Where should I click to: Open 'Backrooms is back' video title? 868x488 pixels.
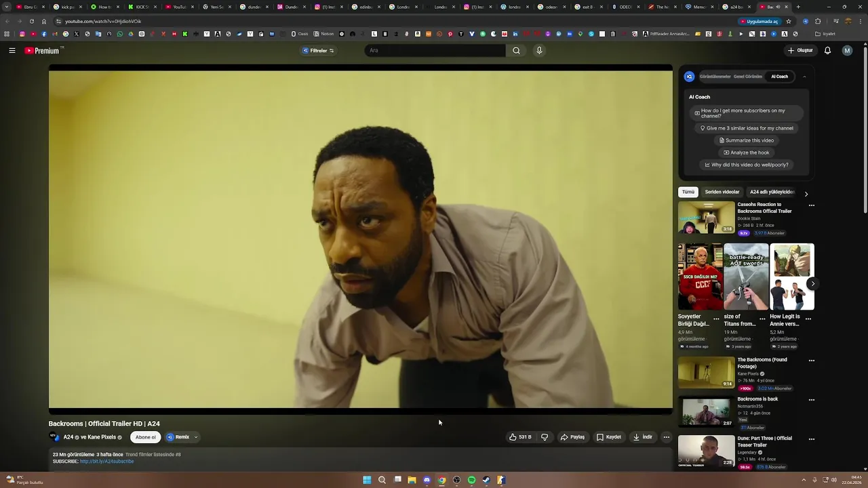coord(757,399)
